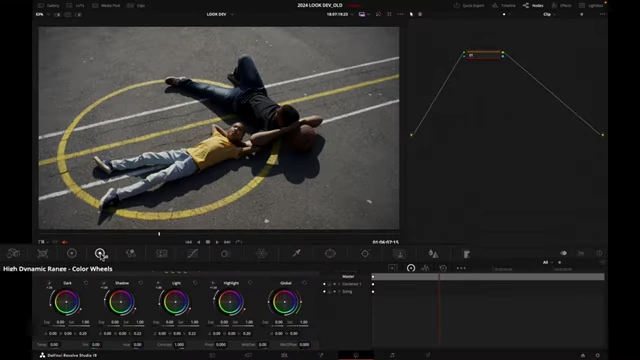640x360 pixels.
Task: Reset the Global color wheel
Action: (x=304, y=283)
